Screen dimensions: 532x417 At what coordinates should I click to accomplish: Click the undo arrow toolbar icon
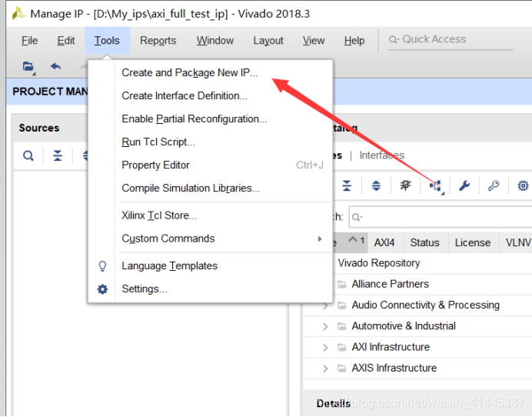click(x=55, y=66)
